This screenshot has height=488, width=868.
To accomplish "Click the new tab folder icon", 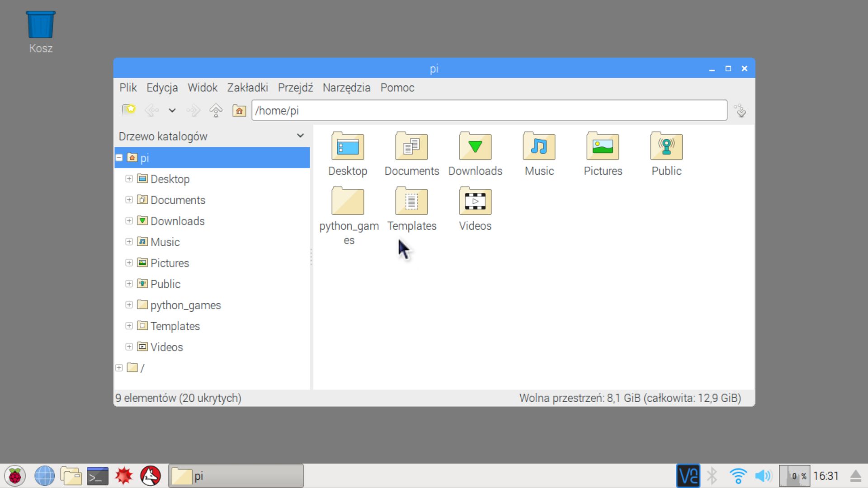I will point(128,110).
